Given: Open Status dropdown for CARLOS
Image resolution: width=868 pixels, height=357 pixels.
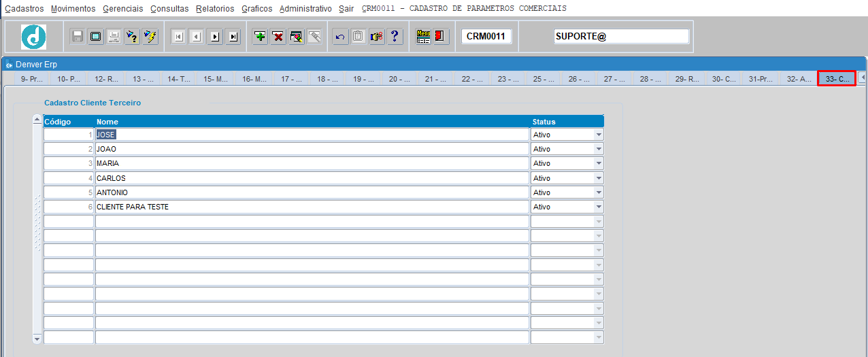Looking at the screenshot, I should (599, 178).
